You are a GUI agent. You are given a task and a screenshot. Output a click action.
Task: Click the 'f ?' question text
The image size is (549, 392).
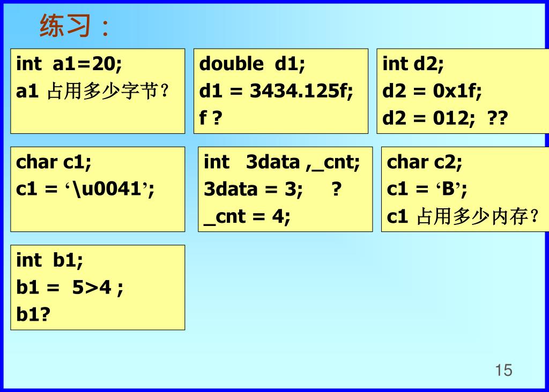tap(211, 118)
